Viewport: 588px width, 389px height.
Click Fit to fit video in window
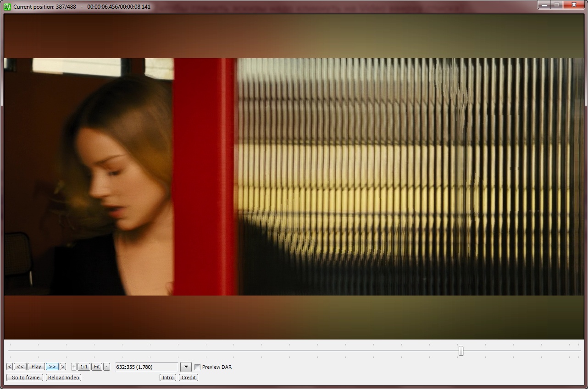[97, 367]
